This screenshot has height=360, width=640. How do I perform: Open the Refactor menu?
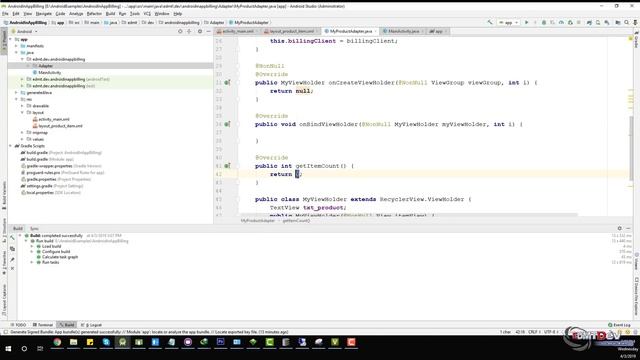click(x=94, y=14)
